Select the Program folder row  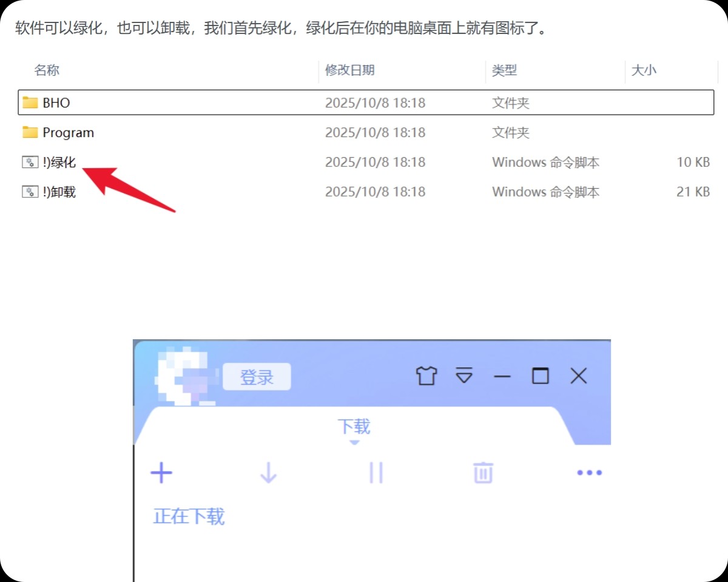coord(68,132)
